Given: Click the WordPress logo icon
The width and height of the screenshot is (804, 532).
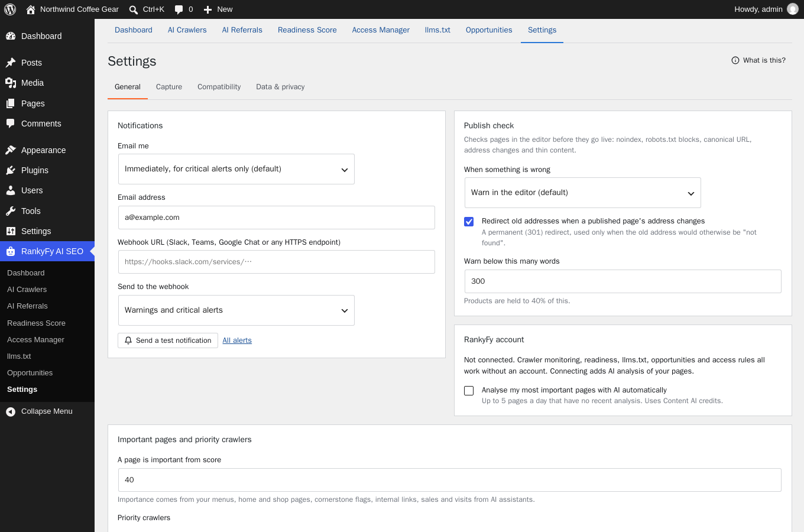Looking at the screenshot, I should point(10,9).
